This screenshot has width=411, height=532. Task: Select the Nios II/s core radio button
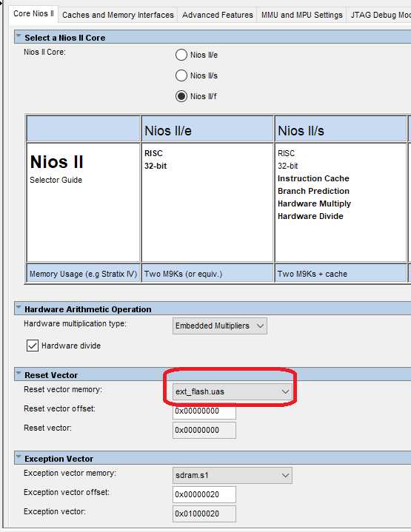(181, 75)
